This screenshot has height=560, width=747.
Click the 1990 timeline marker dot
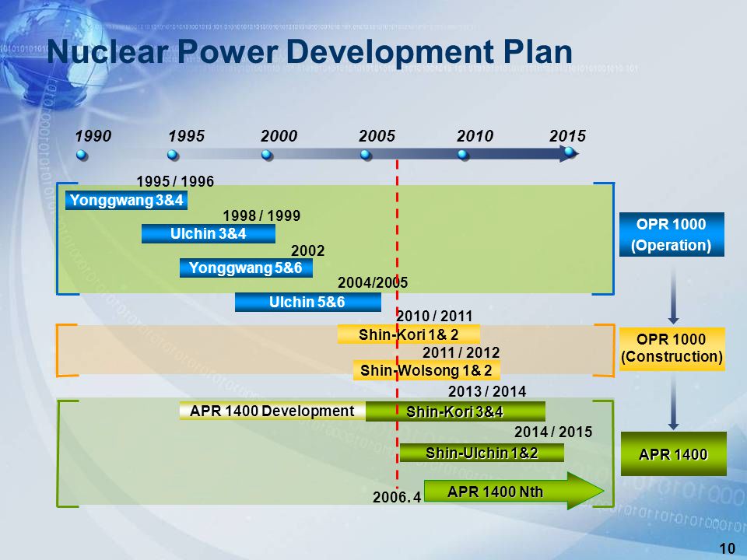[82, 156]
